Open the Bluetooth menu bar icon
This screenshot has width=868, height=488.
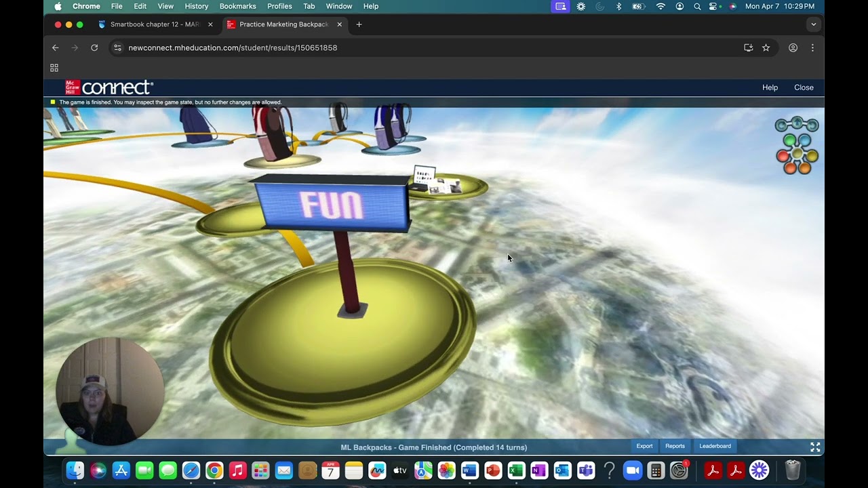click(618, 6)
